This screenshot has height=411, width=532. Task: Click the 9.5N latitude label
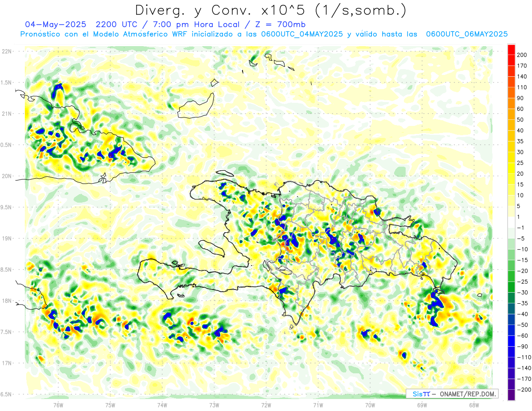6,207
